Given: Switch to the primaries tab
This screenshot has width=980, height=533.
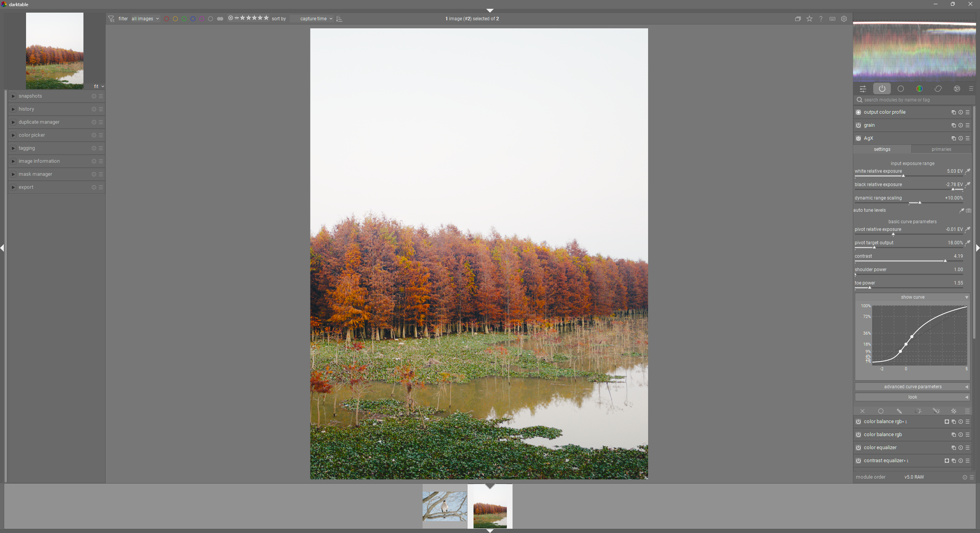Looking at the screenshot, I should click(941, 149).
